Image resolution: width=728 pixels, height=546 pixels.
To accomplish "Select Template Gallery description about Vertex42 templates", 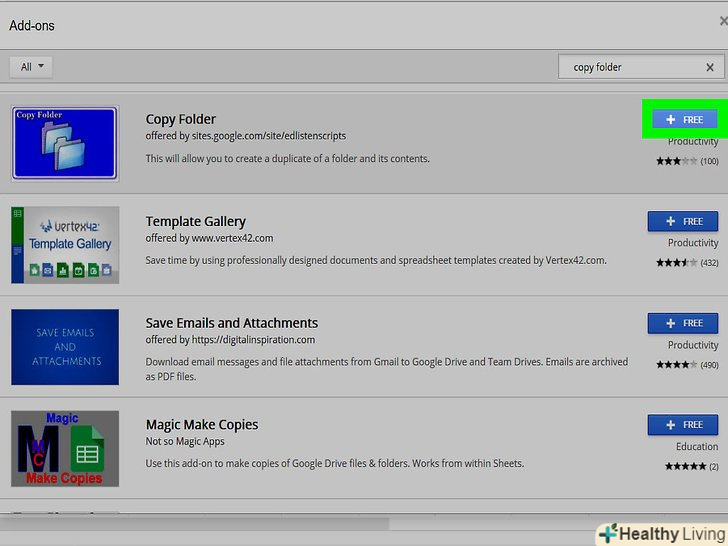I will 376,260.
